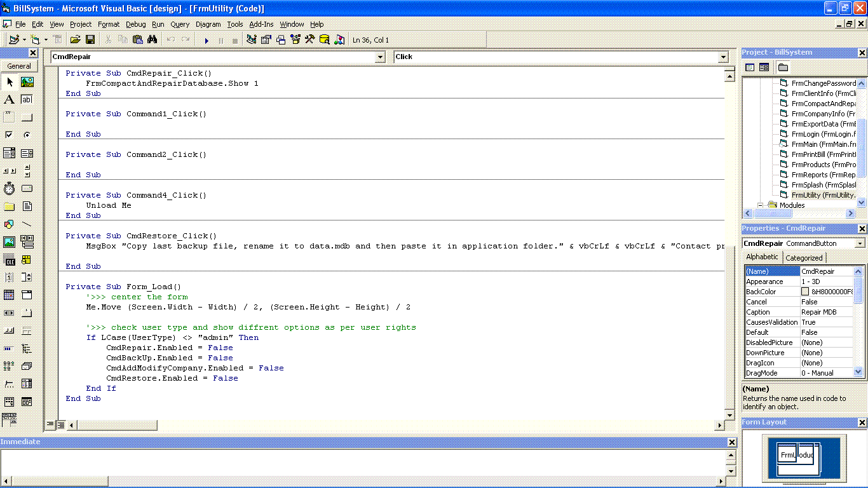Start the project with the Run icon

point(207,39)
